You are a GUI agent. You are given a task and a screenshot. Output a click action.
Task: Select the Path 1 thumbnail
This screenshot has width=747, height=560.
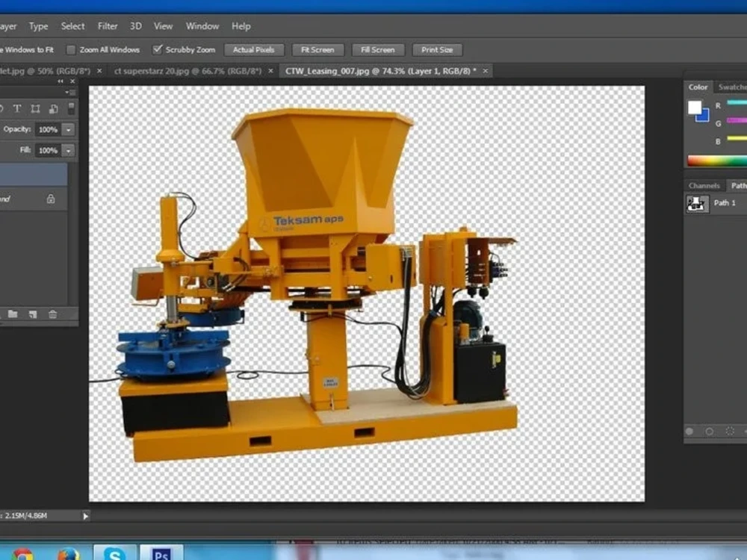(698, 204)
